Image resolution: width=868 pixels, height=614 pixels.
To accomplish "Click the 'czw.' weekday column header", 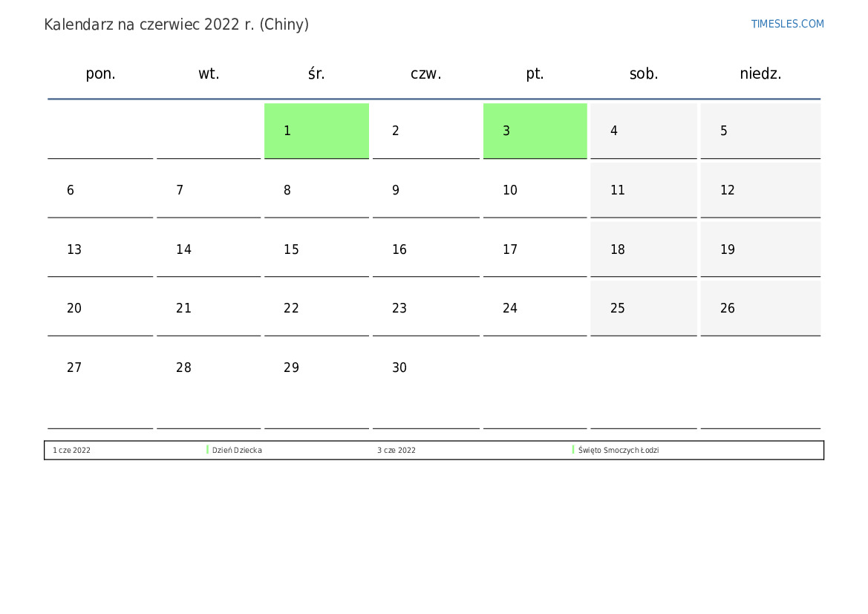I will [425, 74].
